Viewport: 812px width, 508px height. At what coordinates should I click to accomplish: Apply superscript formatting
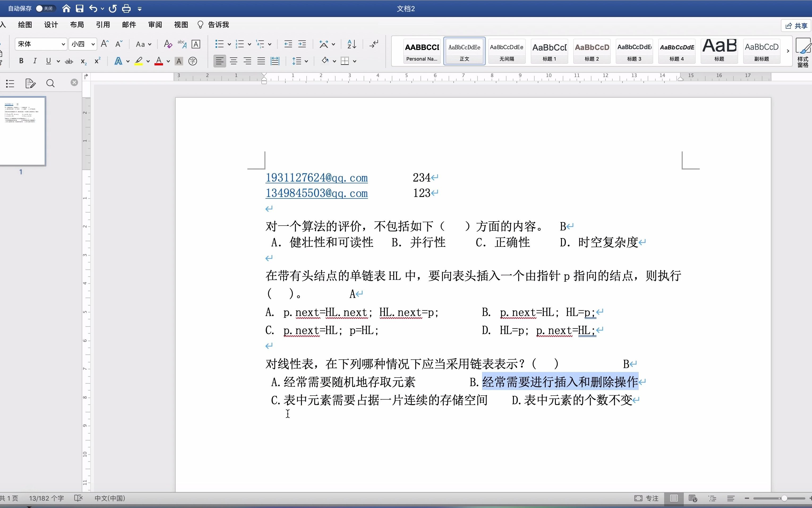pos(97,61)
